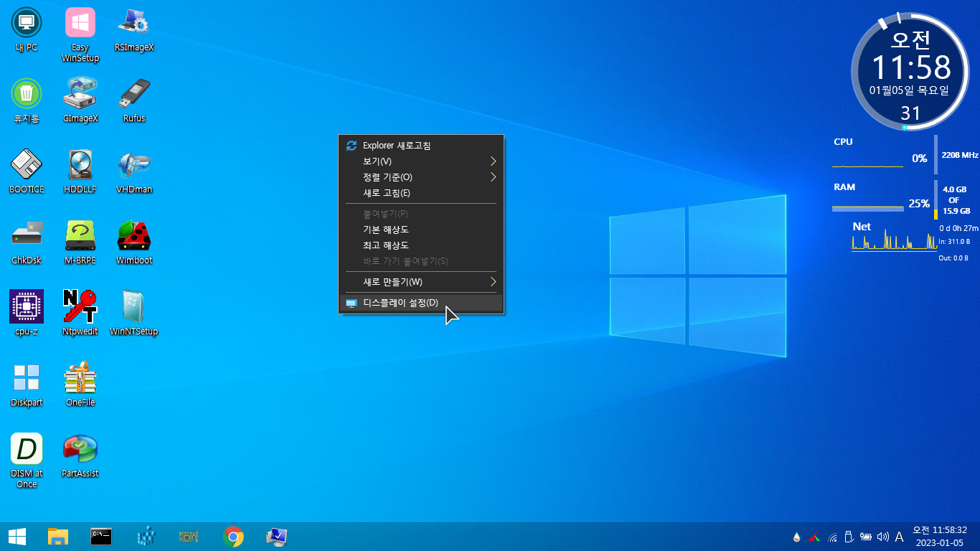Select the GImageX desktop icon

pyautogui.click(x=80, y=100)
